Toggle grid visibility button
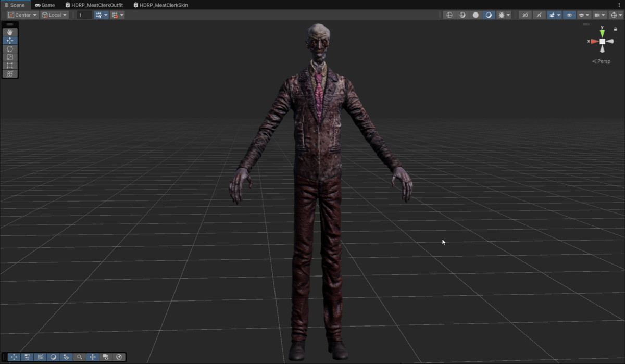Screen dimensions: 625x364 (x=98, y=15)
